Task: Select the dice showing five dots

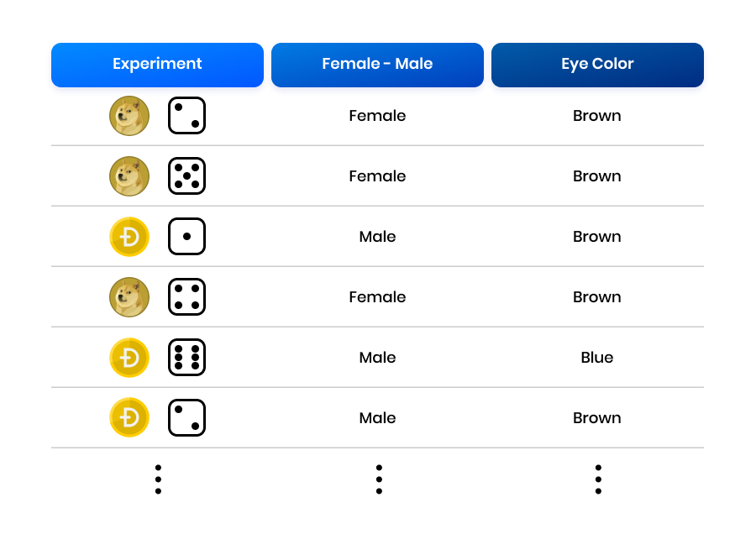Action: coord(186,176)
